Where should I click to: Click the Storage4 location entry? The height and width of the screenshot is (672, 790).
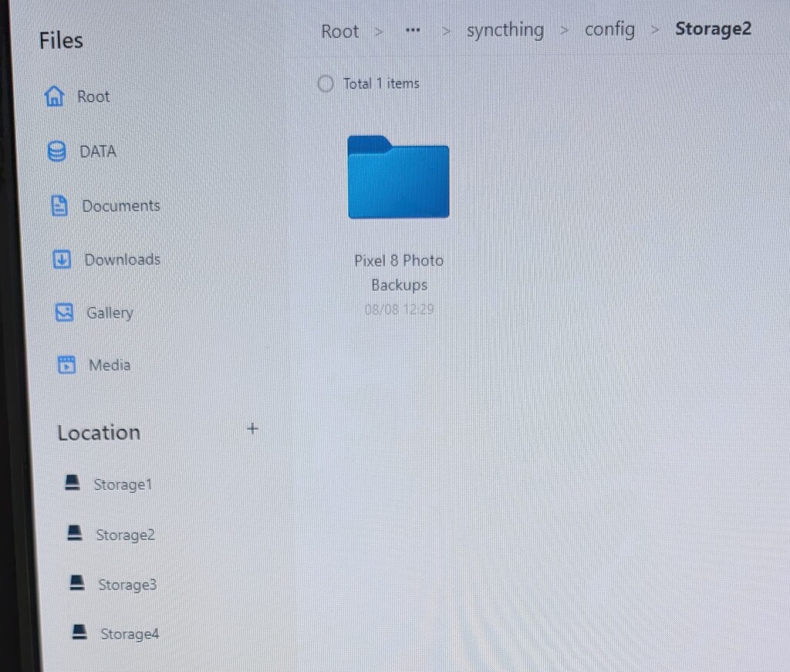click(x=130, y=633)
